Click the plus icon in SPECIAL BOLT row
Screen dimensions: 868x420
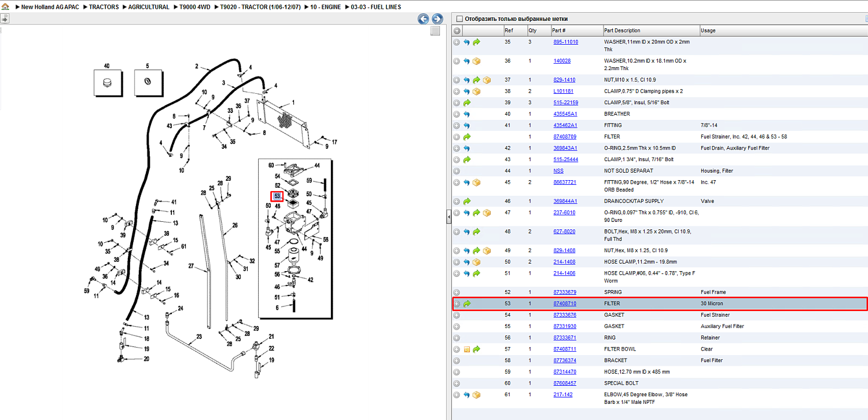[x=457, y=384]
